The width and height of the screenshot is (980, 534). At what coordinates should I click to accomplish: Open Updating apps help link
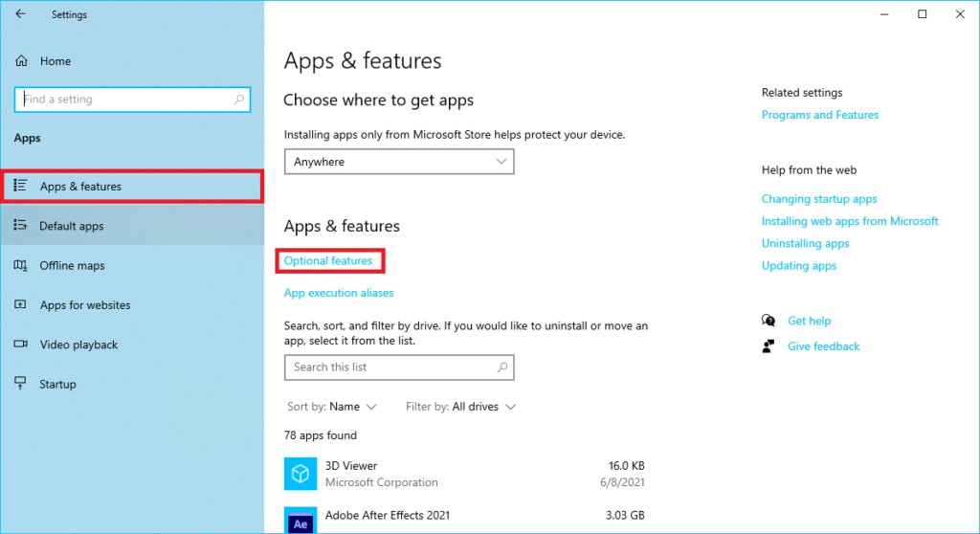pos(799,266)
